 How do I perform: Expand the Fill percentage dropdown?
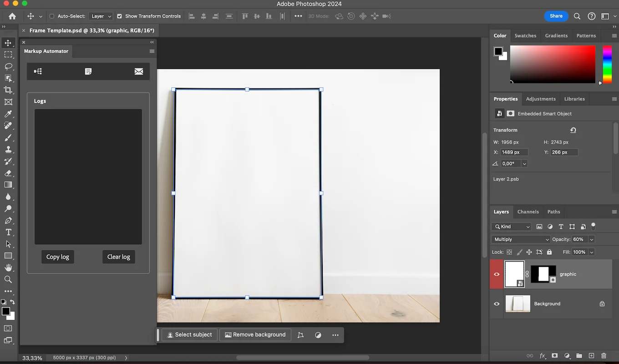click(x=592, y=252)
